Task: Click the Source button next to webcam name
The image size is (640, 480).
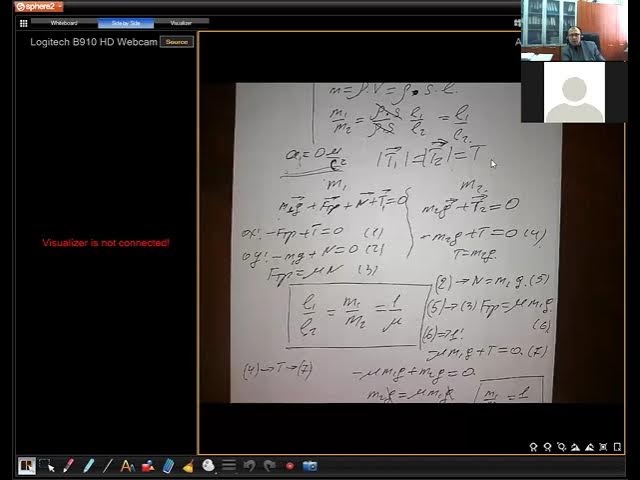Action: 177,42
